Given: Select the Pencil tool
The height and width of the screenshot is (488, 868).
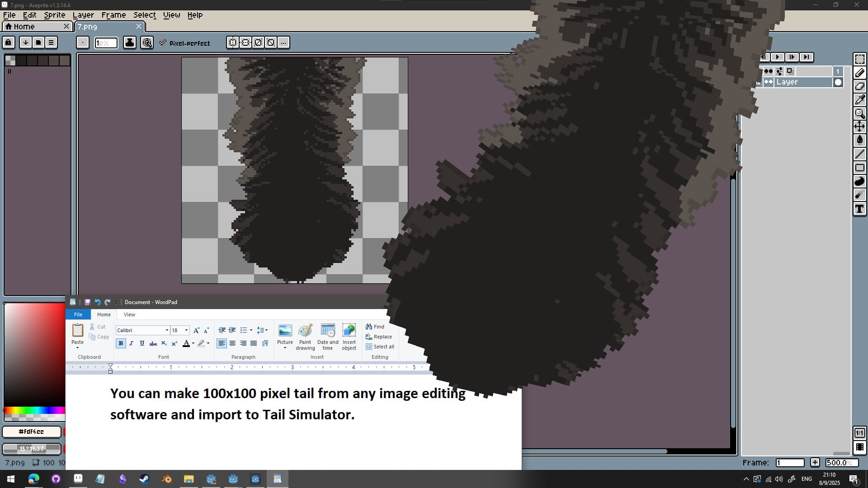Looking at the screenshot, I should (x=860, y=73).
